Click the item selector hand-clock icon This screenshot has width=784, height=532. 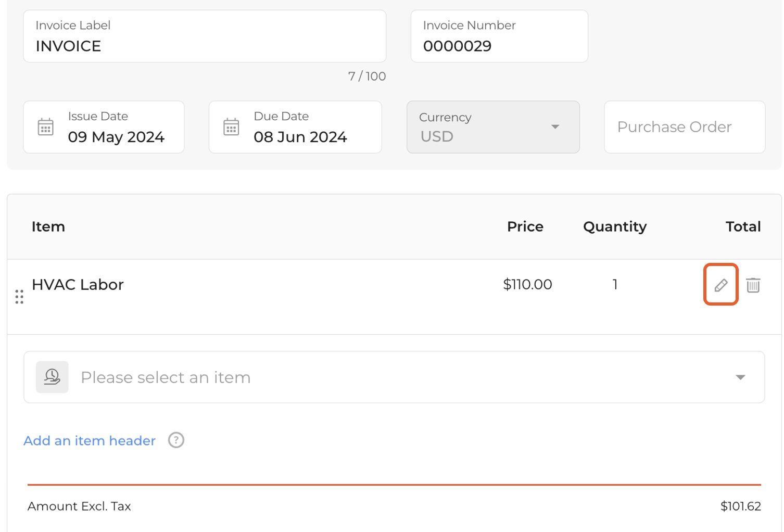[x=52, y=377]
